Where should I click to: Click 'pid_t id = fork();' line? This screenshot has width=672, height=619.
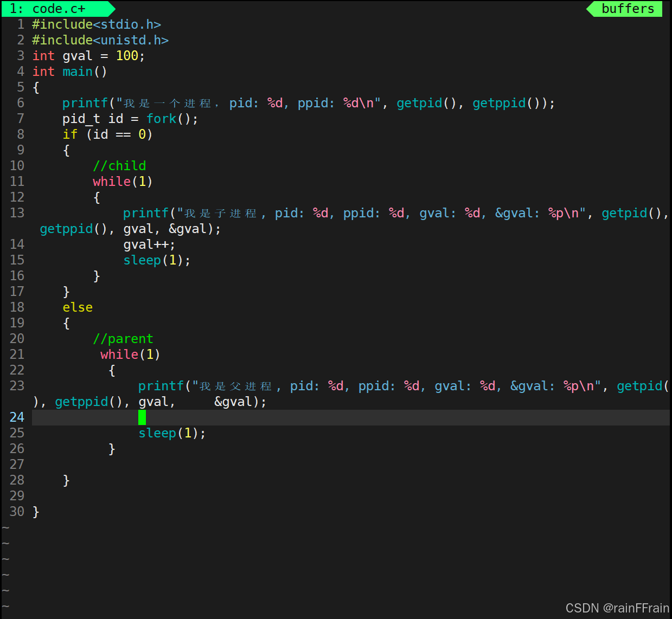click(130, 119)
